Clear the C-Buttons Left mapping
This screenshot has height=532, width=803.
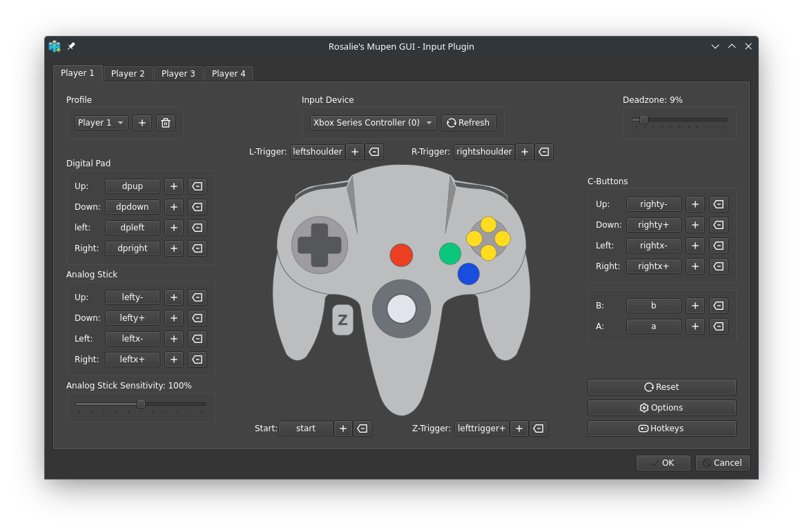(719, 246)
